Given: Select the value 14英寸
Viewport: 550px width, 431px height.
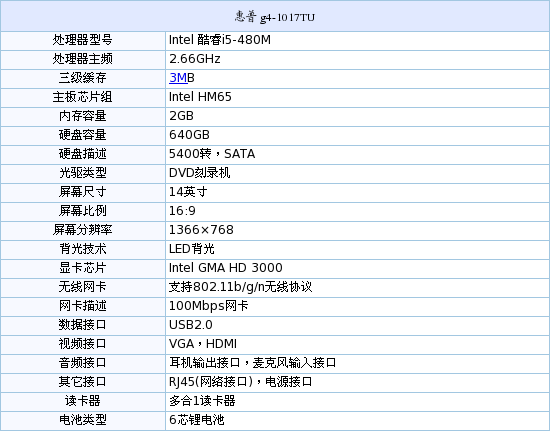Looking at the screenshot, I should click(x=188, y=192).
